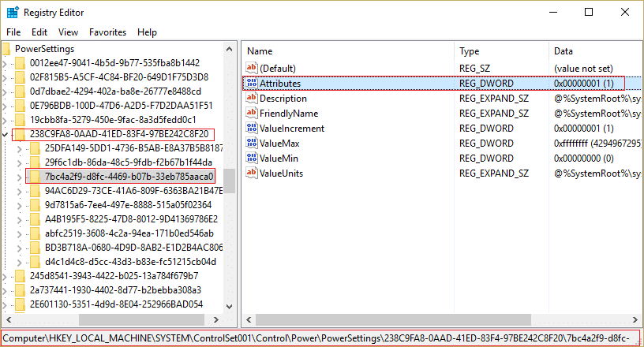Screen dimensions: 644x347
Task: Expand the 9d7815a6-7ee4-497e subkey
Action: 19,206
